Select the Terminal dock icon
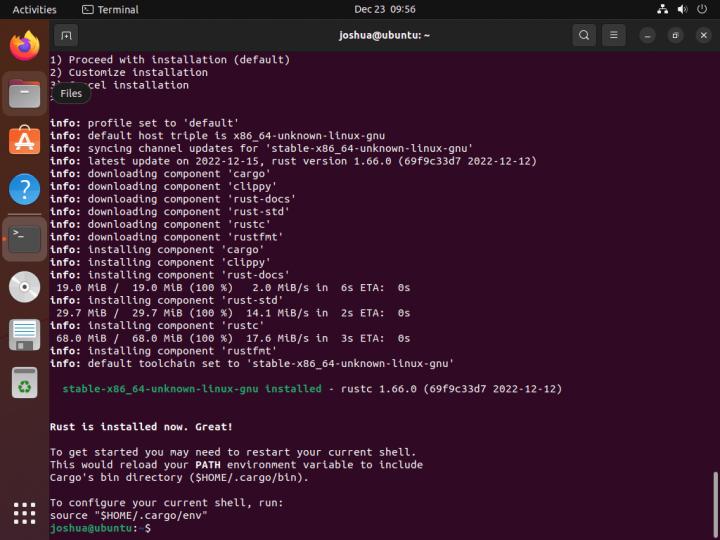720x540 pixels. click(x=24, y=238)
